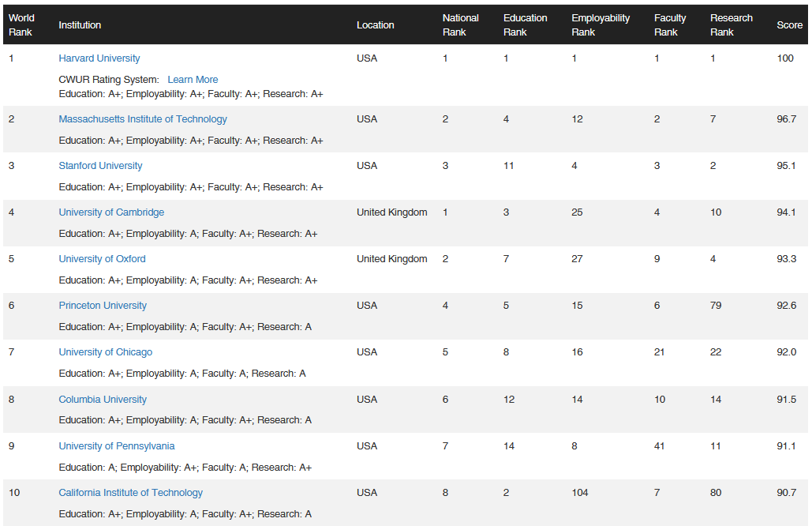
Task: Open the University of Oxford link
Action: coord(102,258)
